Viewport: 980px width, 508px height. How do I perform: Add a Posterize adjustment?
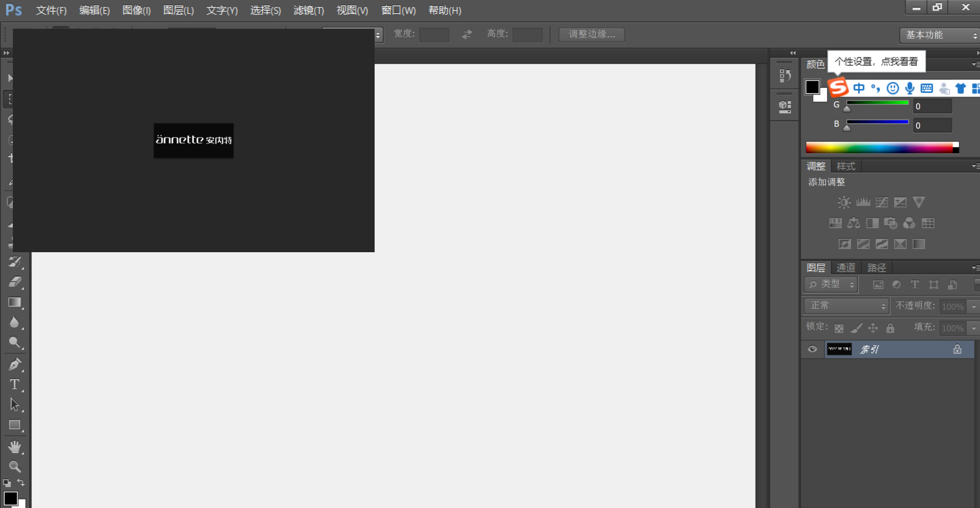[863, 244]
